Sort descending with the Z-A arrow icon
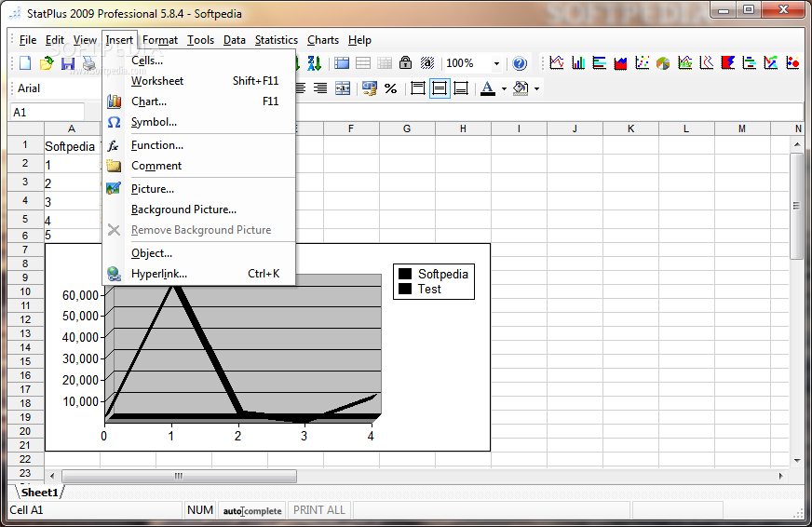 pos(314,63)
